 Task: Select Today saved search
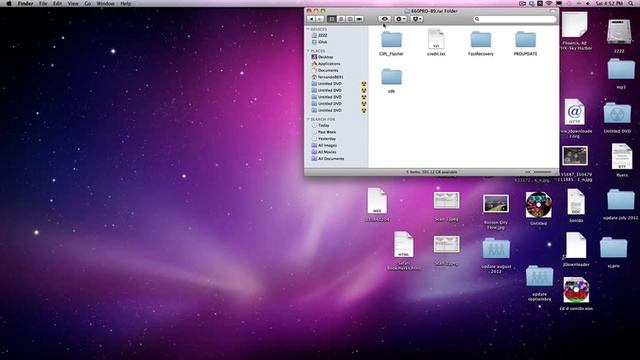(x=320, y=125)
